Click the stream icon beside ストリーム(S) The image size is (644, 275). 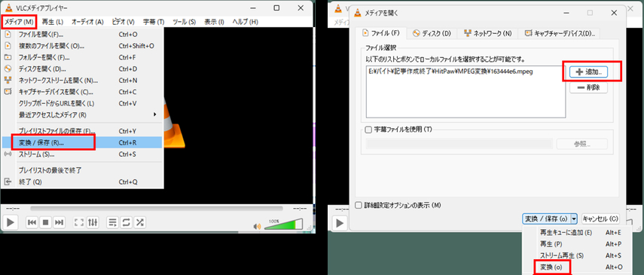pos(8,154)
